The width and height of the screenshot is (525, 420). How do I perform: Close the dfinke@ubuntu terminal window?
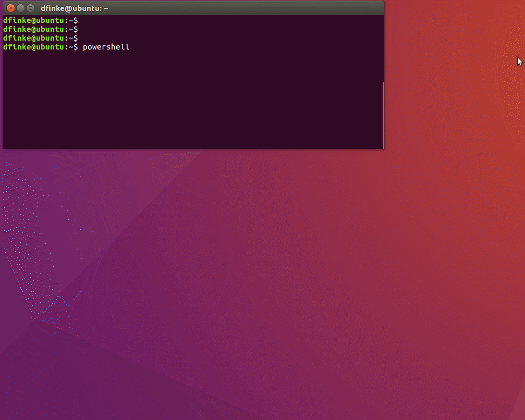(x=11, y=8)
